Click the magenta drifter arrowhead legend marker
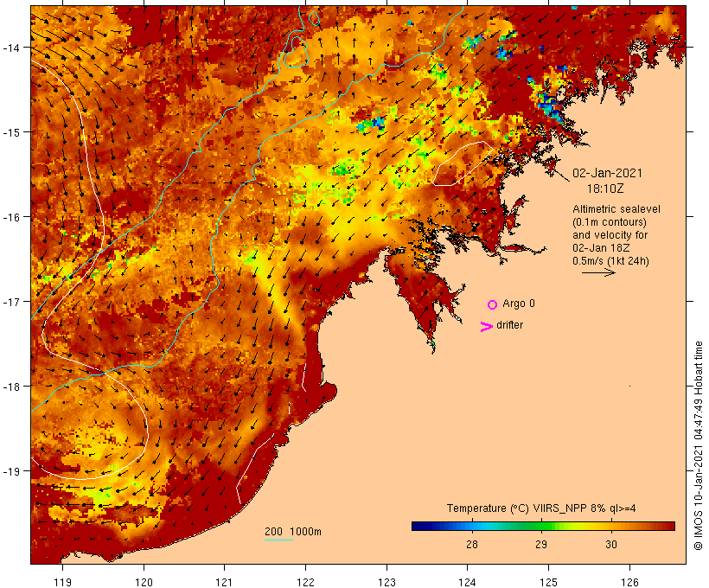 tap(487, 327)
